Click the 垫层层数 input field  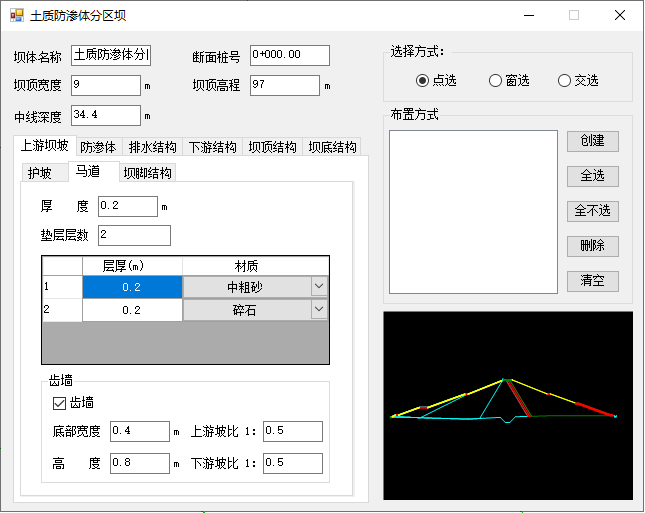point(134,235)
